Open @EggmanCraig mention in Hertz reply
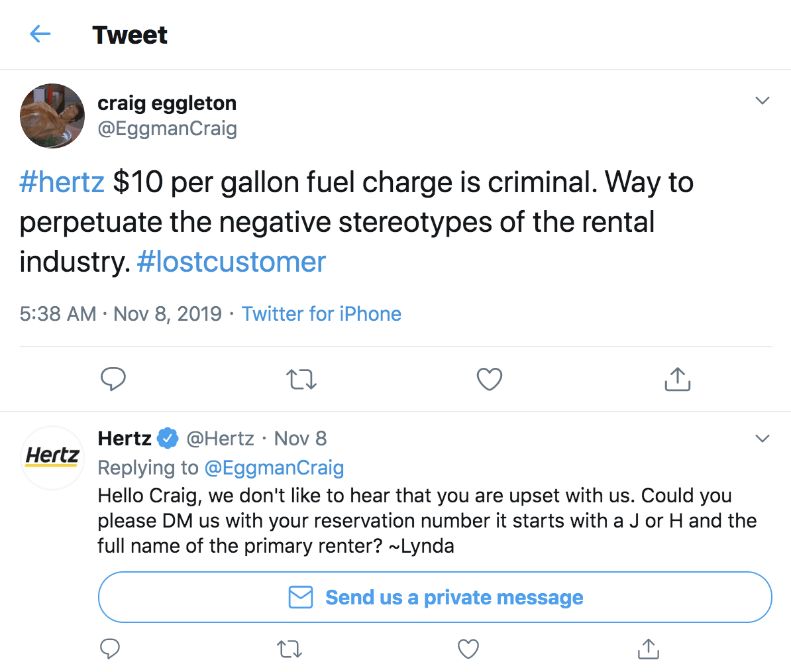 (x=274, y=468)
